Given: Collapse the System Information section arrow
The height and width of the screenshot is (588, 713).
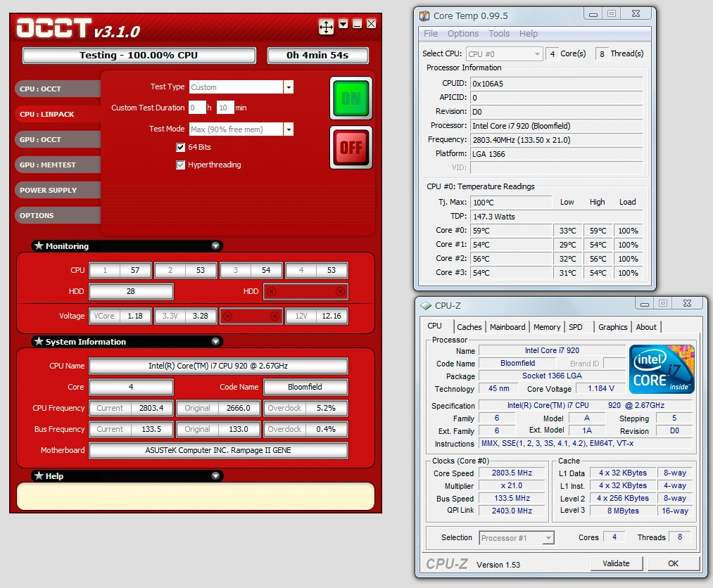Looking at the screenshot, I should [215, 341].
